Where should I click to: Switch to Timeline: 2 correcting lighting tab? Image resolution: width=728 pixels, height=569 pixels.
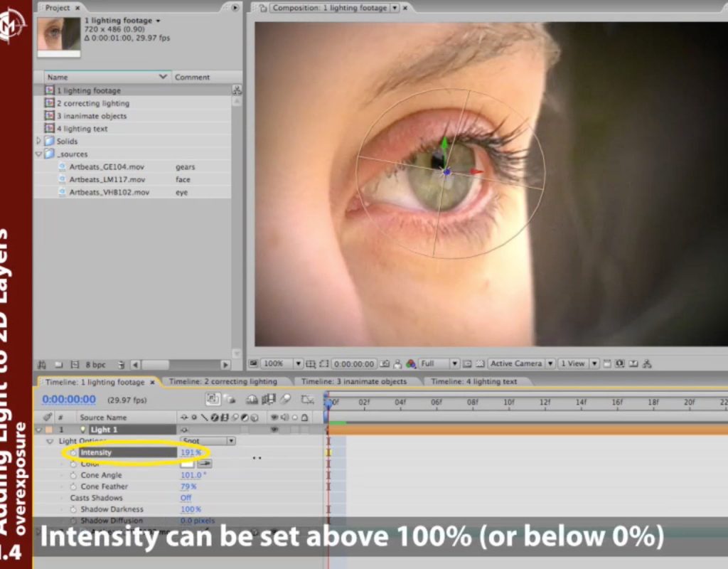pyautogui.click(x=223, y=381)
